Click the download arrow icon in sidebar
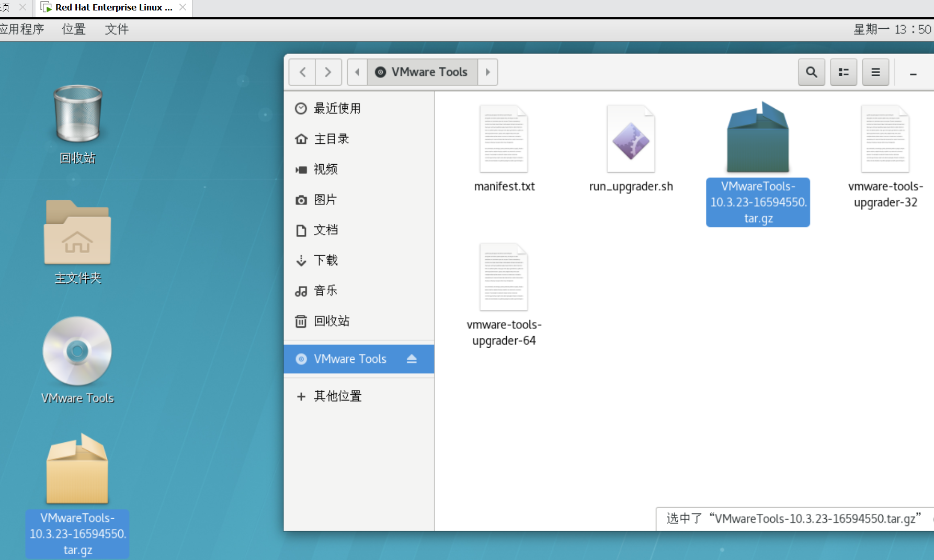 301,260
